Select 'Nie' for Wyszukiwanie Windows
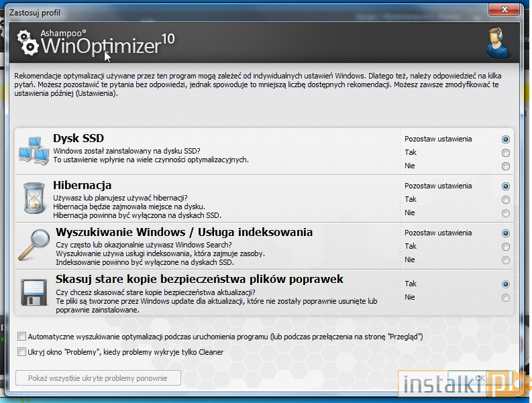 point(506,260)
